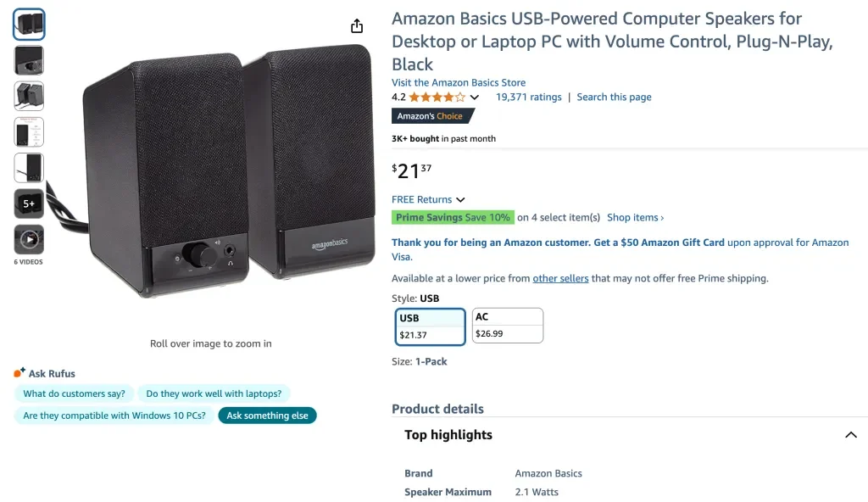Collapse the Top highlights section

tap(851, 434)
